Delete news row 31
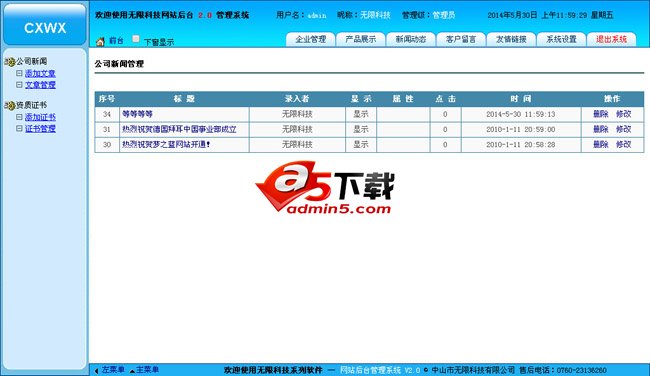The height and width of the screenshot is (376, 650). [600, 129]
